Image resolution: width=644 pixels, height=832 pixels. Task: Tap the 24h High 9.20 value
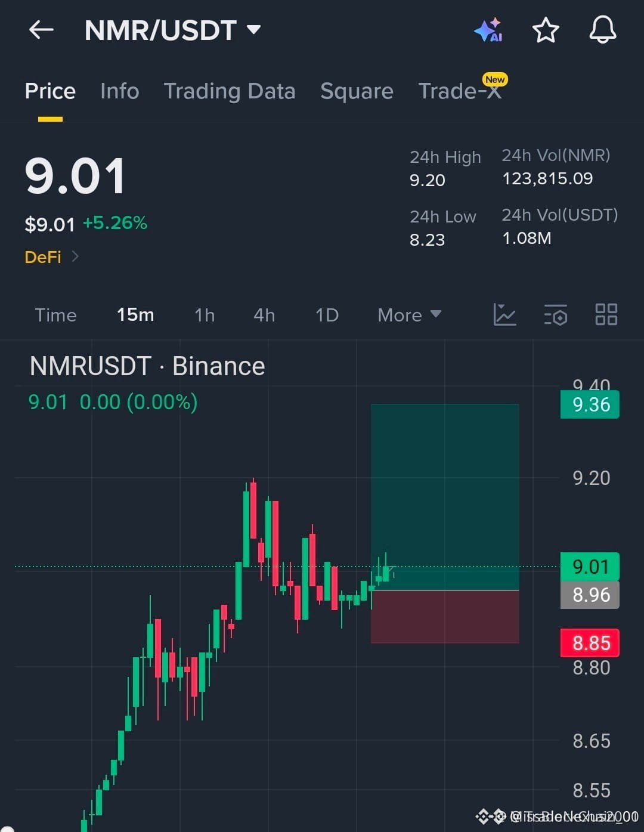[x=428, y=180]
